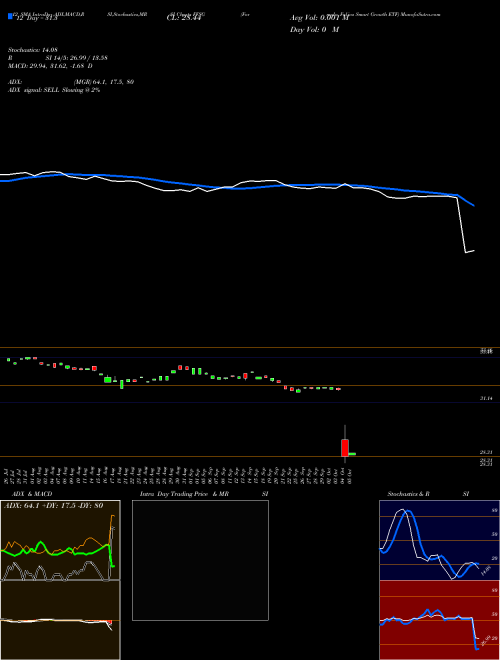Click the blue SMA legend square

(11, 16)
